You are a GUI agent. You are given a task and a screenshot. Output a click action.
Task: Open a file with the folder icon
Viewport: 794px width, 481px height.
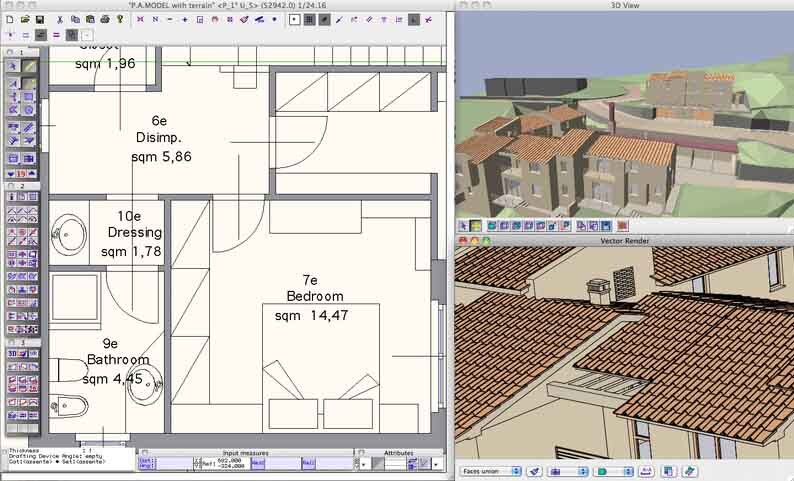pyautogui.click(x=24, y=19)
